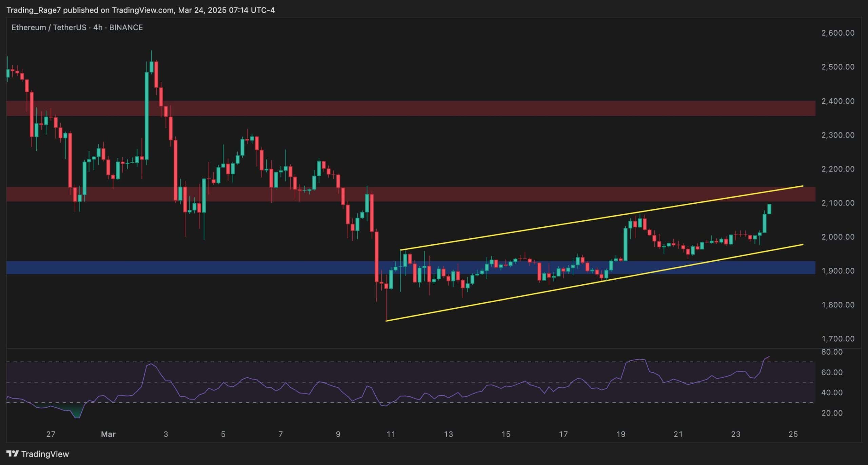Click the 25 date label on time axis
This screenshot has height=465, width=868.
[793, 434]
